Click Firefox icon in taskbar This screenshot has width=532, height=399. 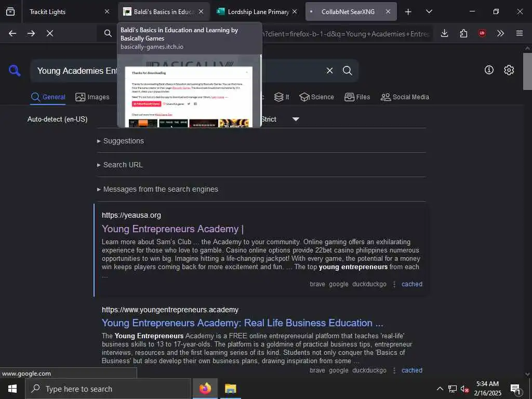click(205, 389)
